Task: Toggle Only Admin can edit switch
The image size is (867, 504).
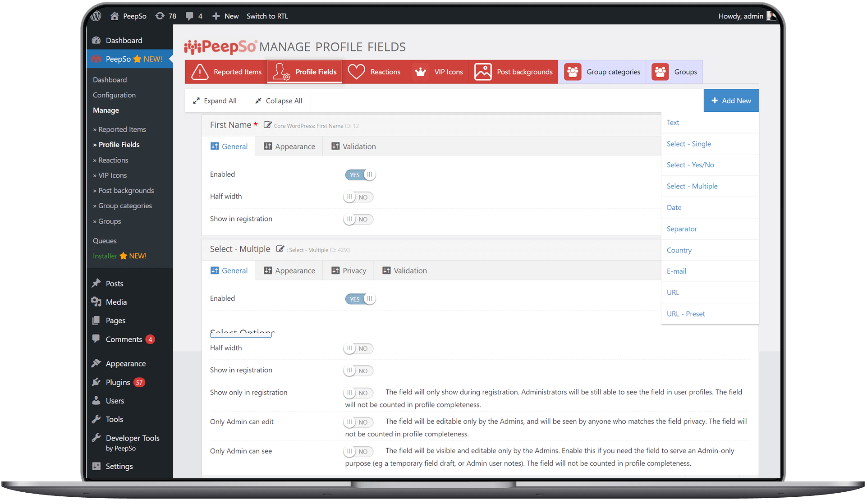Action: [358, 422]
